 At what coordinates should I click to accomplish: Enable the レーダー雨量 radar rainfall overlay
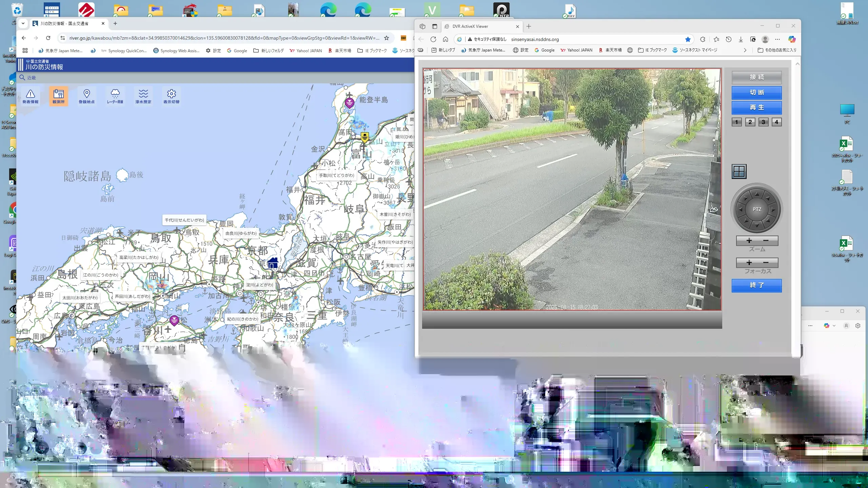click(x=115, y=96)
